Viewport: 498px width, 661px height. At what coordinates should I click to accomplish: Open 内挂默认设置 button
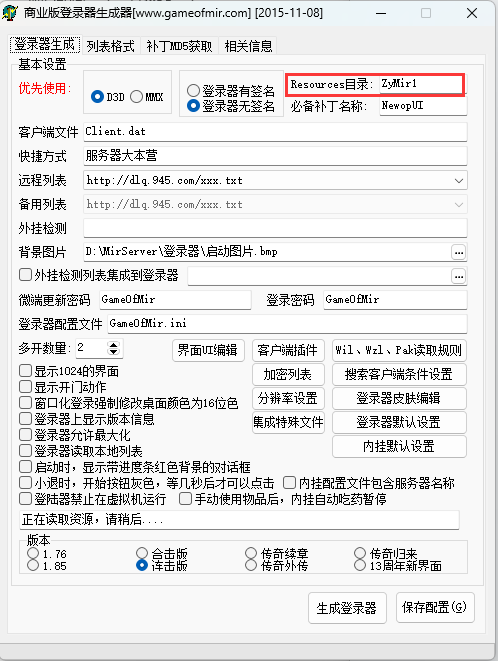pyautogui.click(x=399, y=446)
